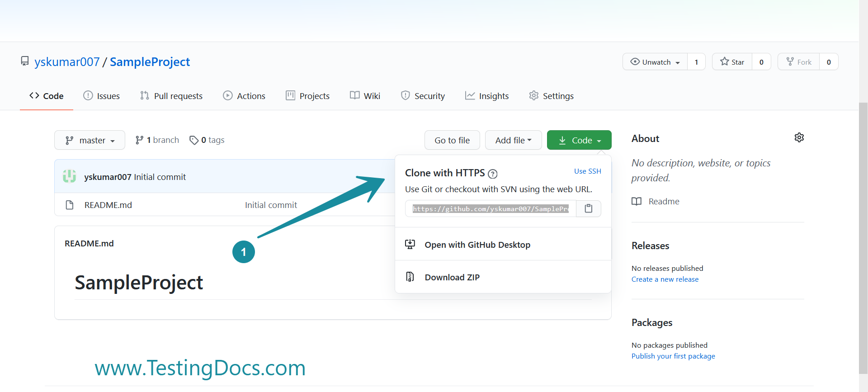This screenshot has width=868, height=392.
Task: Open the forks count next to Fork
Action: point(829,62)
